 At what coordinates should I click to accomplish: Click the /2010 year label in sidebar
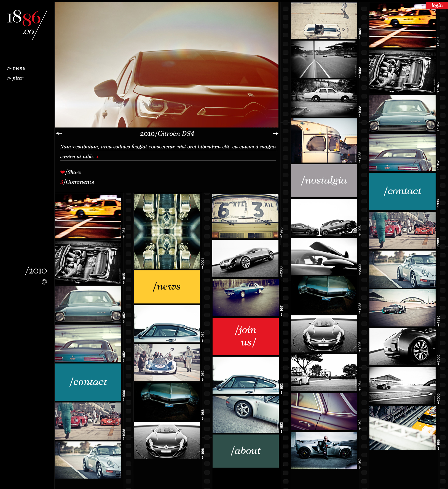pos(36,271)
